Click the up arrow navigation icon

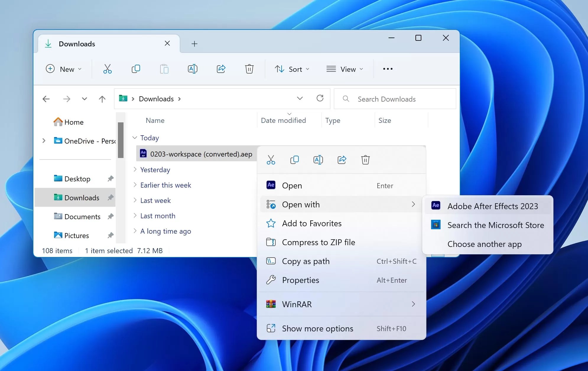click(x=102, y=99)
